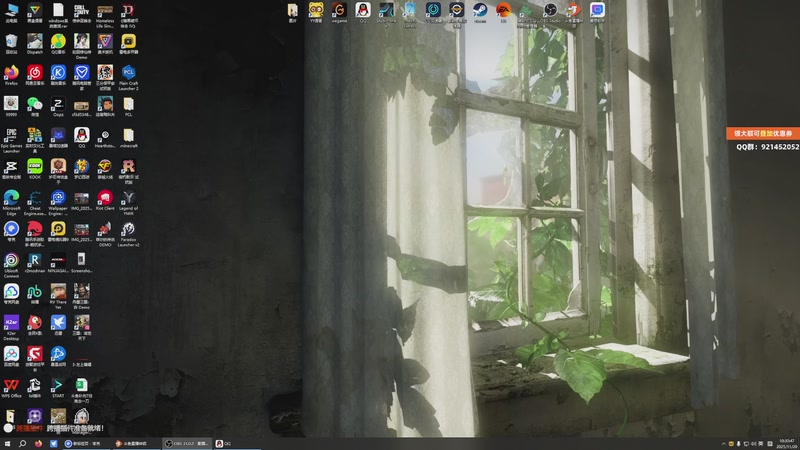
Task: Launch Steam from the desktop
Action: pyautogui.click(x=480, y=12)
